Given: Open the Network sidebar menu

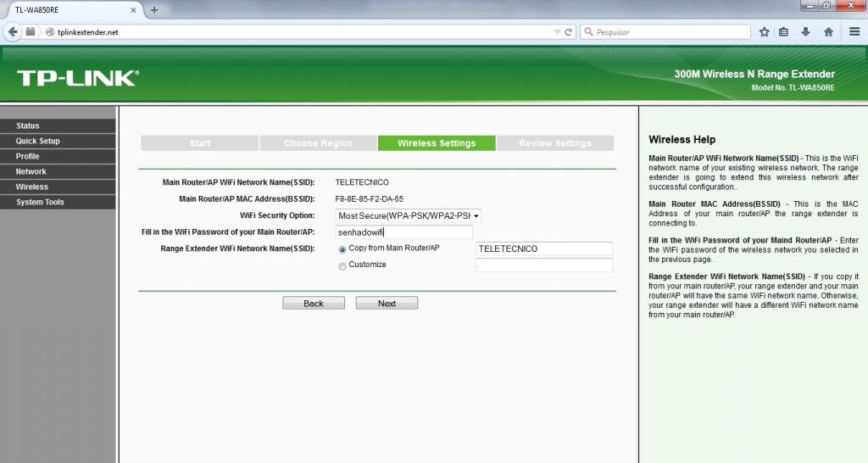Looking at the screenshot, I should tap(58, 171).
